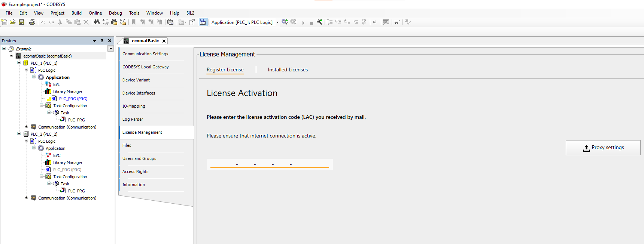Click the Redo arrow in toolbar
The height and width of the screenshot is (244, 644).
(x=52, y=22)
